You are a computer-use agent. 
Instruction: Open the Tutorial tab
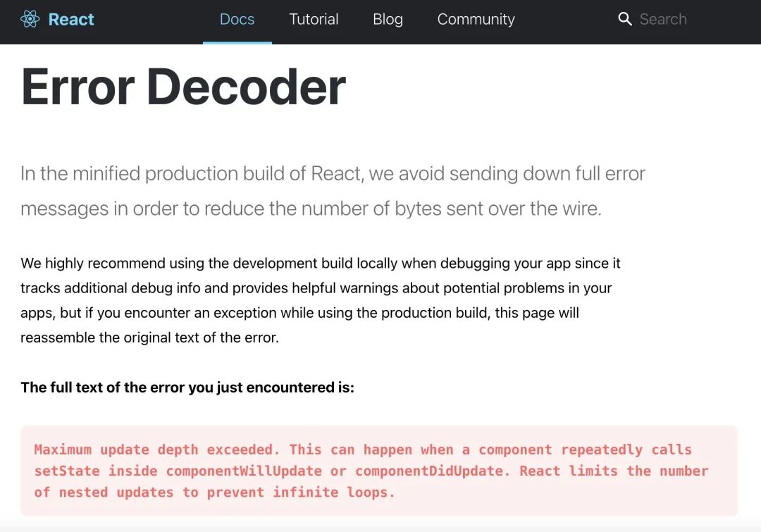[x=314, y=20]
